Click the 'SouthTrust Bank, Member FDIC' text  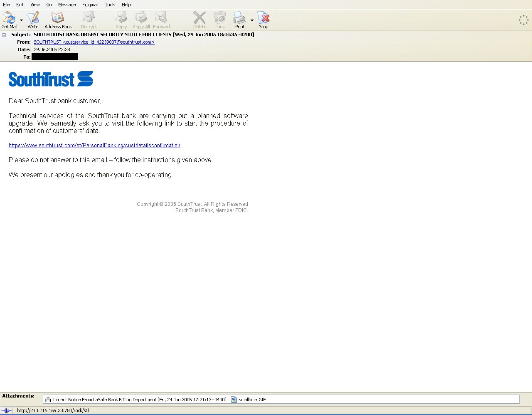click(x=212, y=210)
